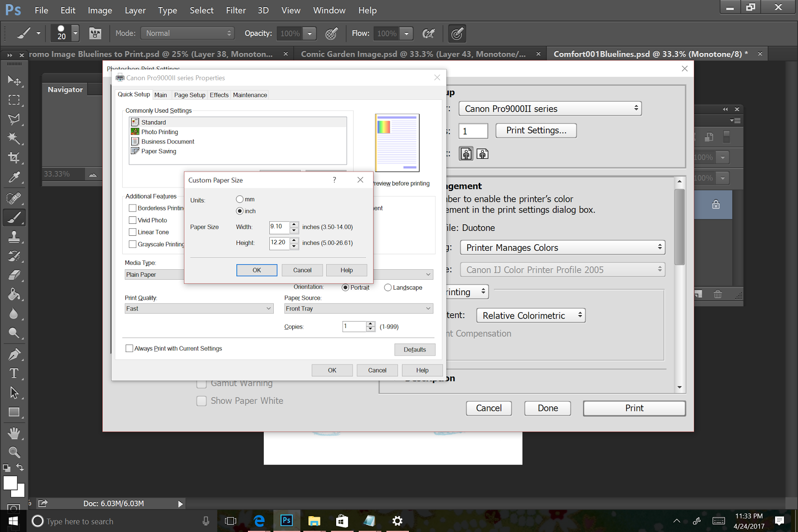Enable airbrush-style build-up next to Flow
The width and height of the screenshot is (798, 532).
pos(428,33)
